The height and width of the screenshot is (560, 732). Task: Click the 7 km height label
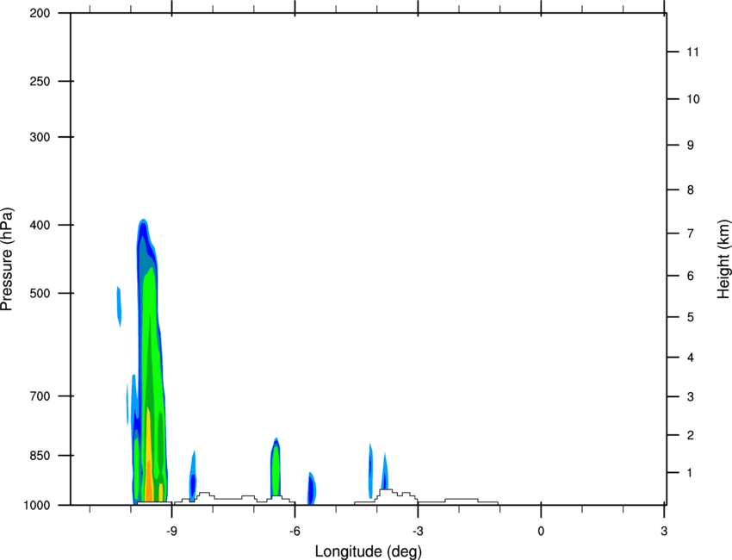[690, 233]
